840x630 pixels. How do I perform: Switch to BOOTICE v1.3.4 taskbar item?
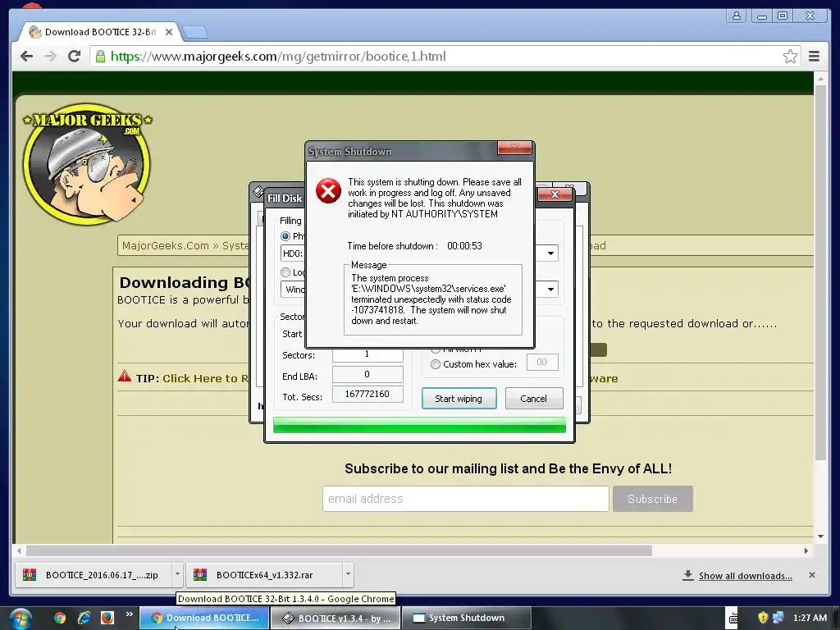(x=336, y=619)
